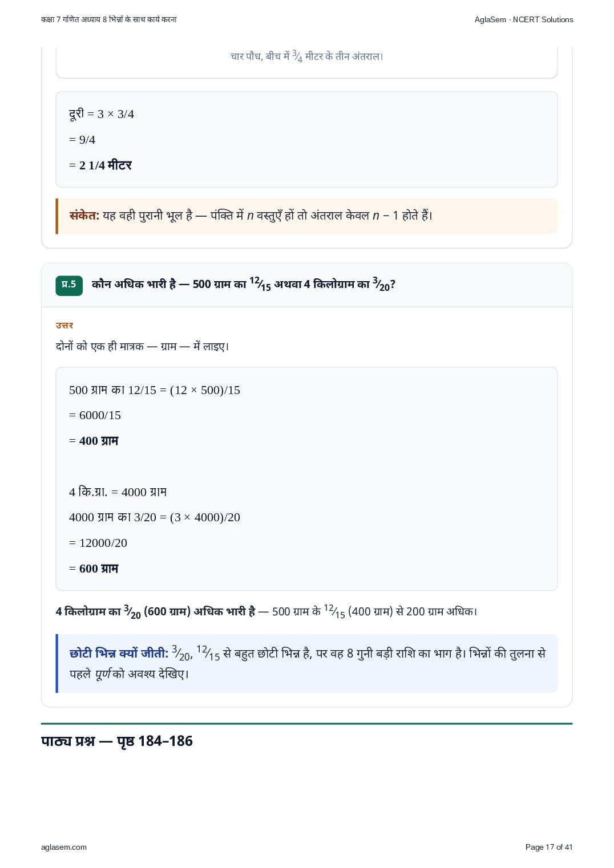
Task: Click the line = 12000/20
Action: coord(98,543)
